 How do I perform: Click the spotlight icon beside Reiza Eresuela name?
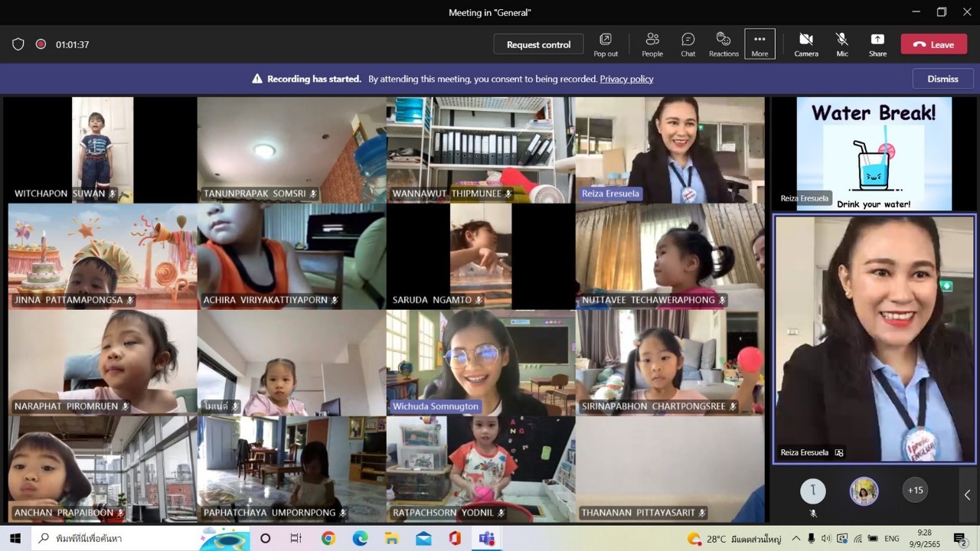pyautogui.click(x=839, y=452)
